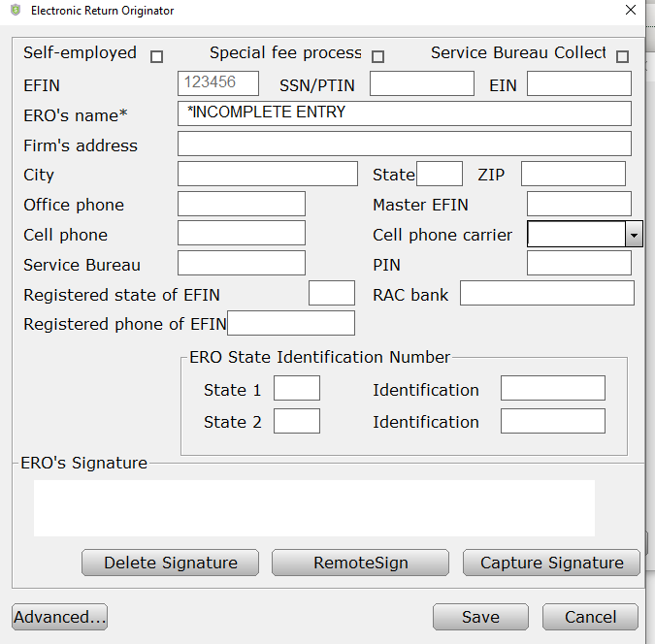Viewport: 655px width, 644px height.
Task: Focus the SSN/PTIN input field
Action: (421, 84)
